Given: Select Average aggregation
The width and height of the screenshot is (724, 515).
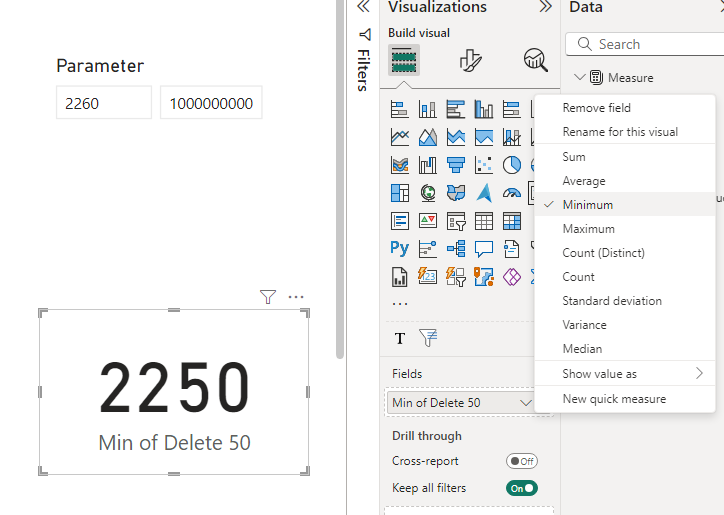Looking at the screenshot, I should click(625, 181).
